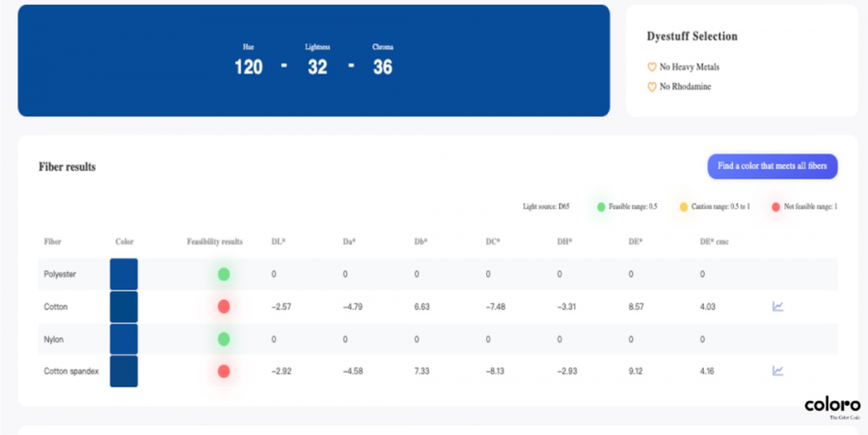Select the Polyester color swatch

pyautogui.click(x=124, y=274)
